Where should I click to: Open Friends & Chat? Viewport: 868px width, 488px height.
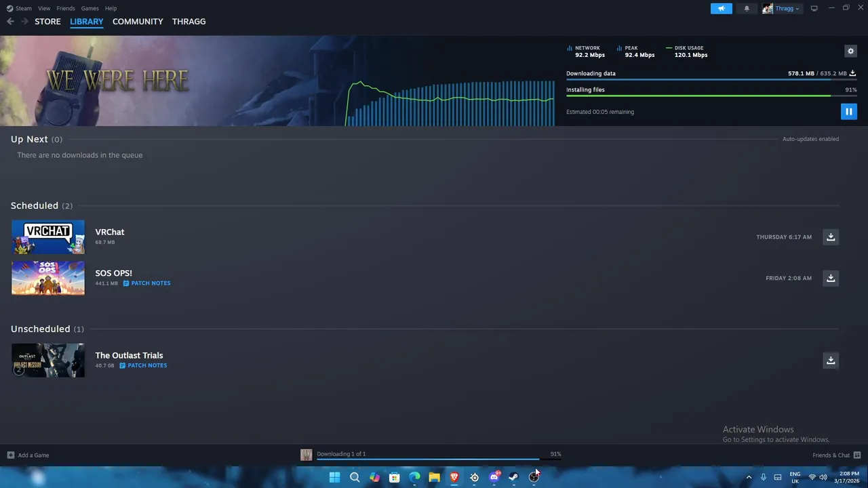pos(836,455)
